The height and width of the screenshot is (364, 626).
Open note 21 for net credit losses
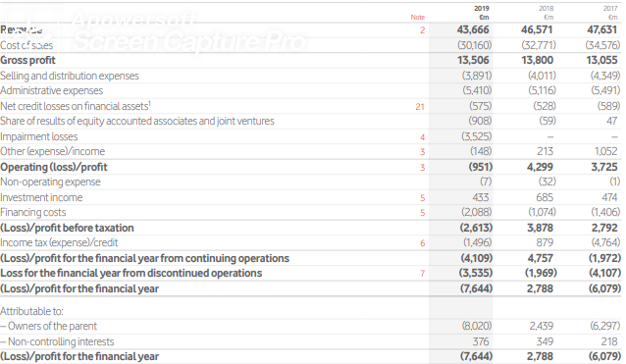[420, 107]
